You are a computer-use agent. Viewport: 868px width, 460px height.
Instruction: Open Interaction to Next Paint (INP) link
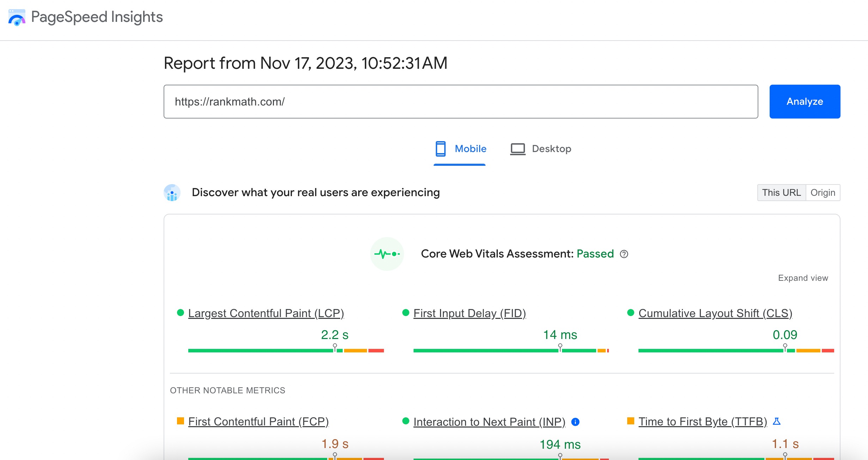tap(489, 422)
